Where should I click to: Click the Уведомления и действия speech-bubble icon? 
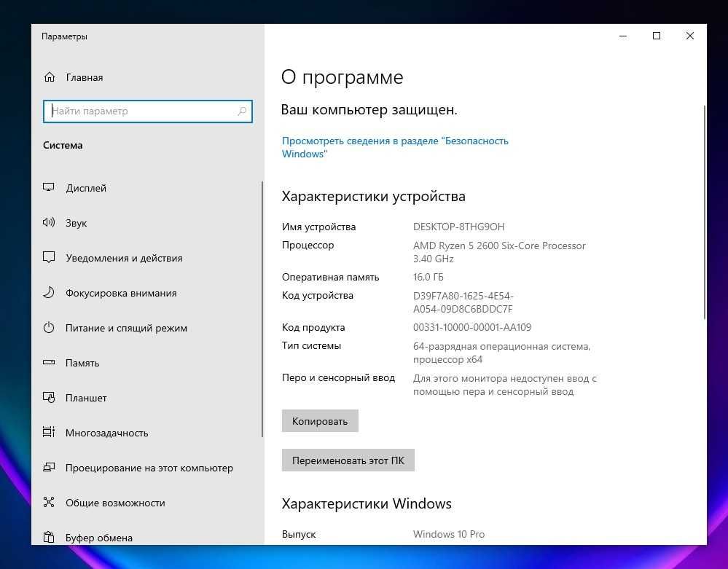[49, 258]
